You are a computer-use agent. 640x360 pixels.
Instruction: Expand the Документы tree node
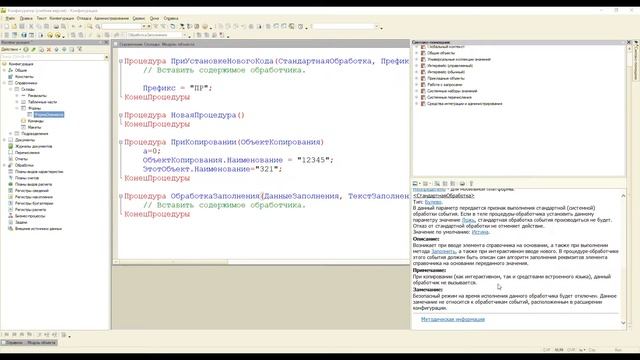pos(4,140)
